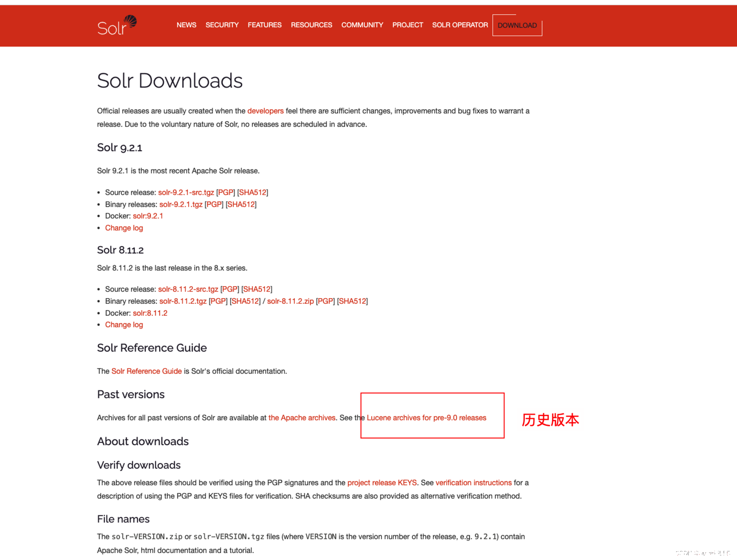Open Docker image link solr:8.11.2
The width and height of the screenshot is (737, 560).
pos(150,313)
